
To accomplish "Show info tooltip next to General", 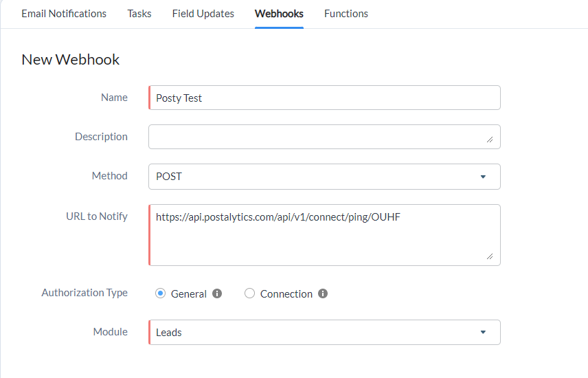I will [x=217, y=293].
